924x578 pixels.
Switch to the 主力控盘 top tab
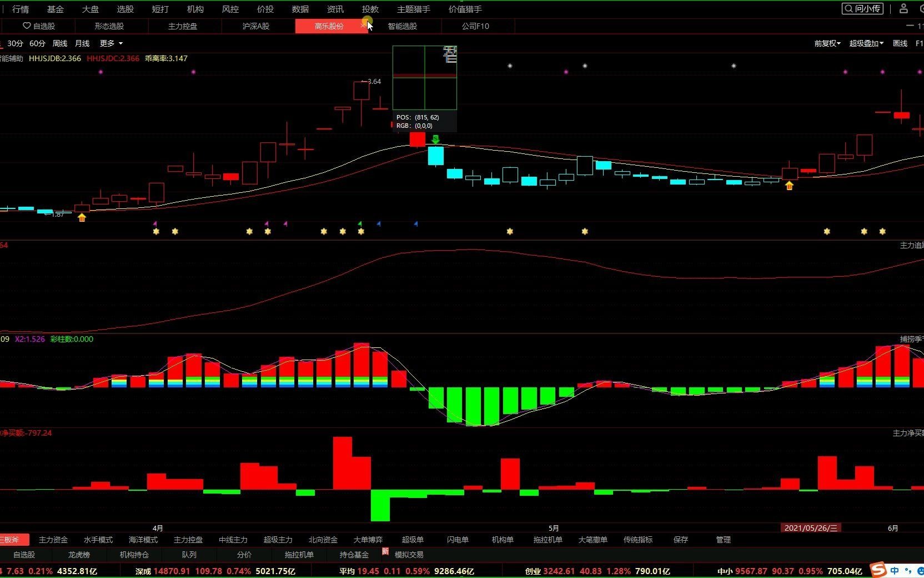[183, 26]
